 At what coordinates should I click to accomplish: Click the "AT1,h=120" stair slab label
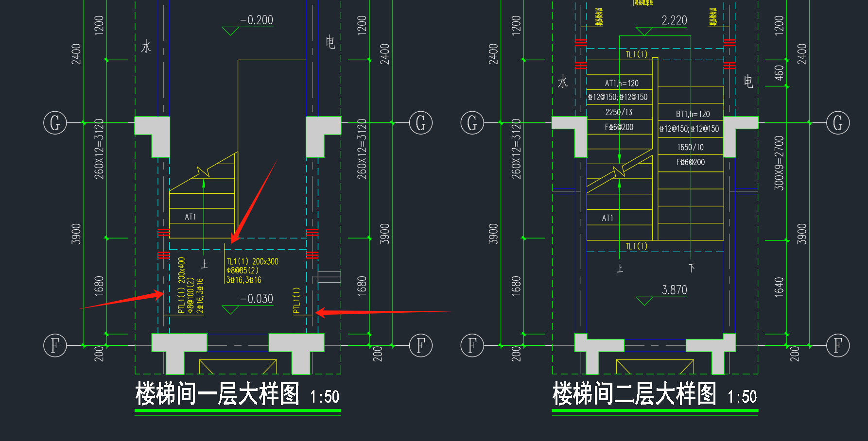point(622,84)
